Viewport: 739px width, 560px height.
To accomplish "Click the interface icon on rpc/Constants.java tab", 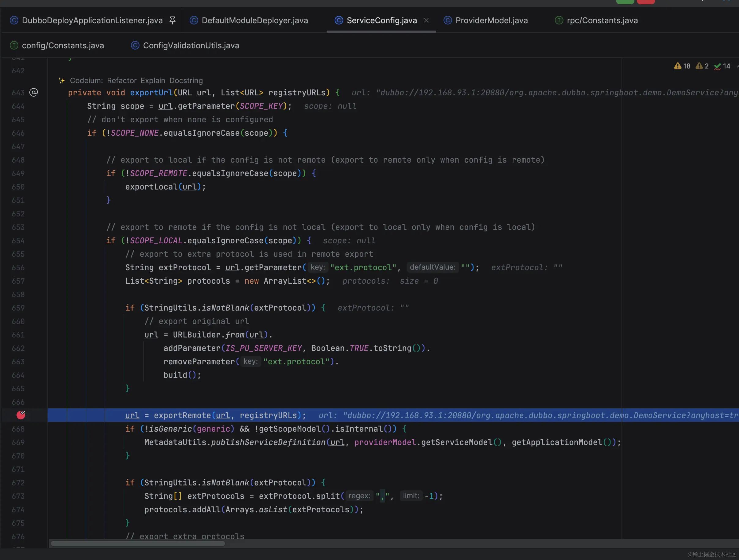I will (559, 20).
